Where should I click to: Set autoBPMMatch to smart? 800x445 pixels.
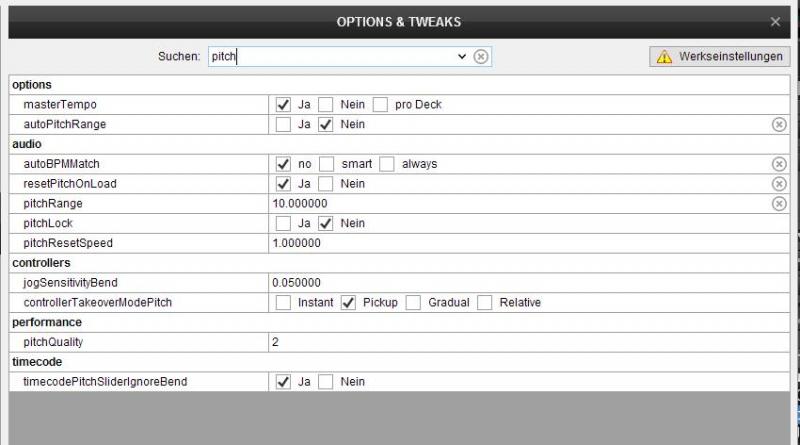tap(327, 164)
